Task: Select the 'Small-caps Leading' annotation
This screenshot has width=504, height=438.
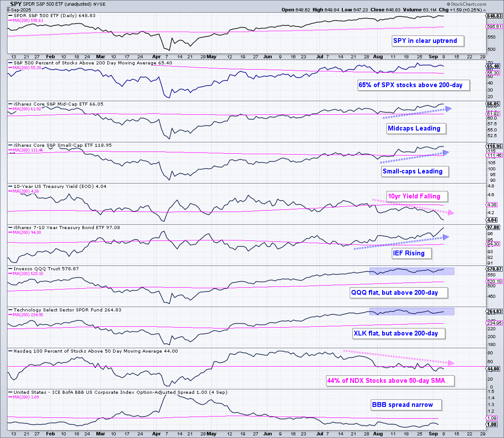Action: pyautogui.click(x=415, y=171)
